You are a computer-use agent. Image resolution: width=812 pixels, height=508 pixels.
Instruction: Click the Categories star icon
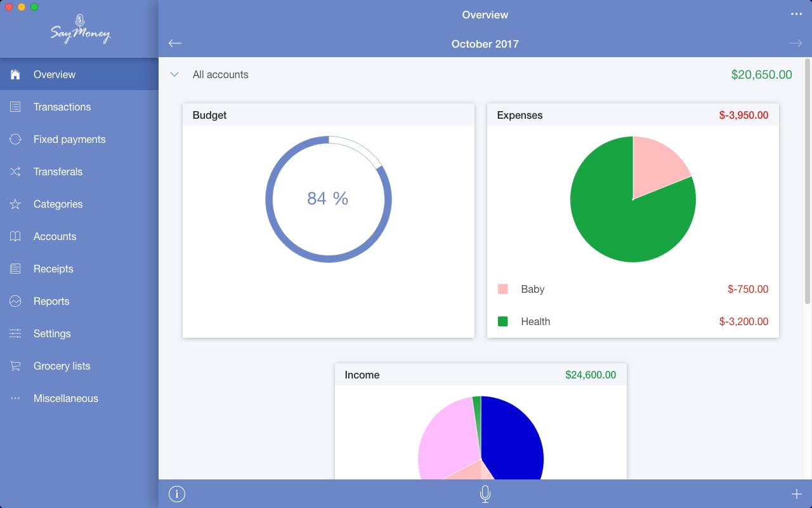click(x=16, y=204)
